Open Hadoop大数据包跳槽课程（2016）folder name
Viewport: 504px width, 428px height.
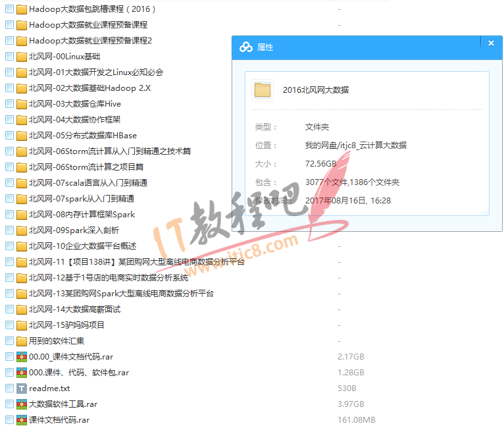(x=92, y=9)
